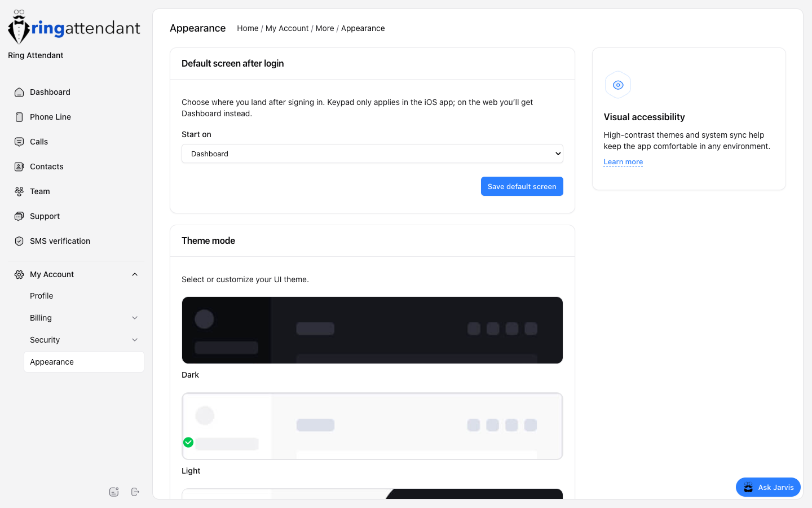This screenshot has height=508, width=812.
Task: Click the log out icon at sidebar bottom
Action: tap(135, 492)
